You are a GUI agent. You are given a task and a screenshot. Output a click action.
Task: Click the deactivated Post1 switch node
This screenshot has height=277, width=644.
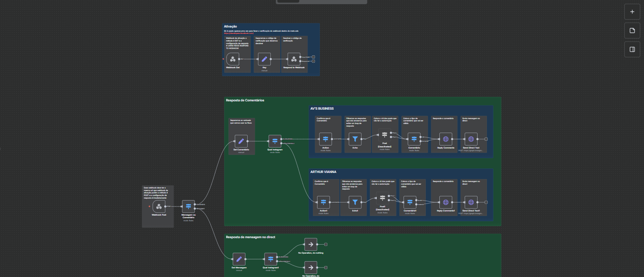point(382,197)
